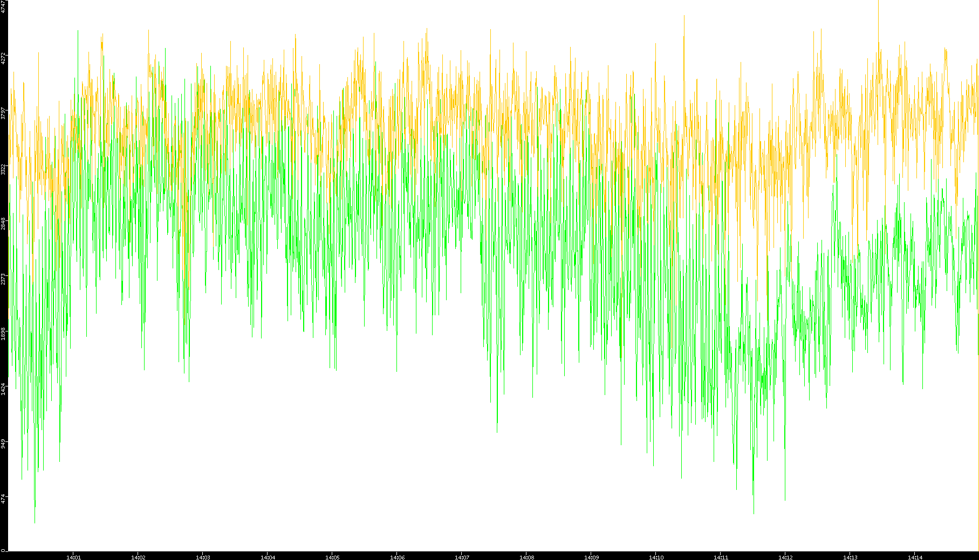Click the 4747 value axis label
Screen dimensions: 979x560
(3, 6)
